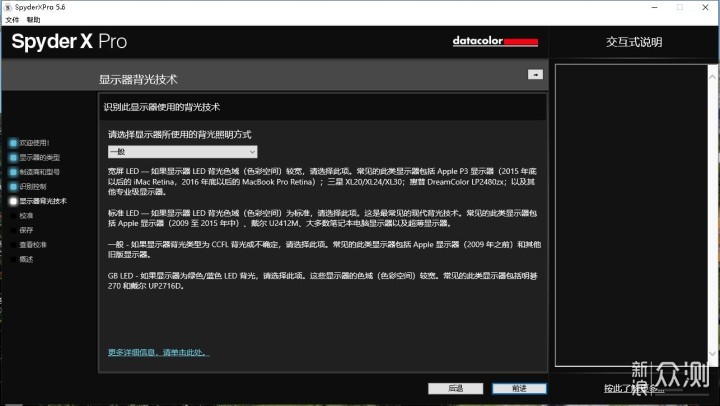Image resolution: width=720 pixels, height=406 pixels.
Task: Go to the 识别控制 step label
Action: pos(33,186)
